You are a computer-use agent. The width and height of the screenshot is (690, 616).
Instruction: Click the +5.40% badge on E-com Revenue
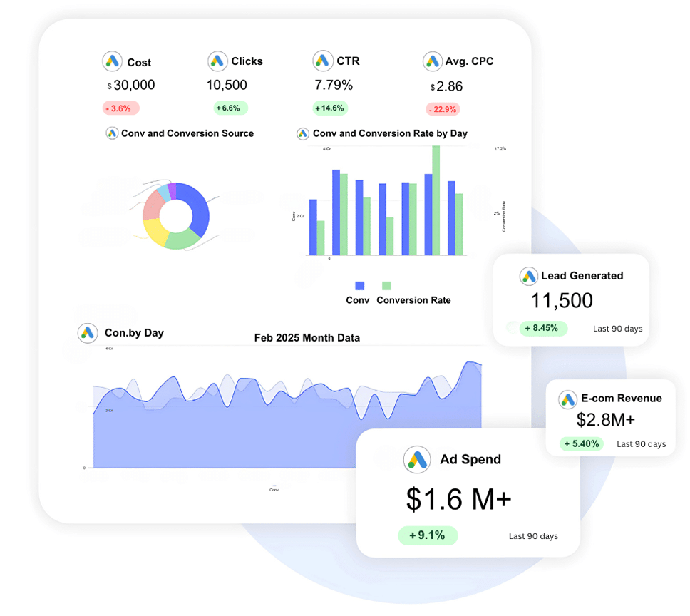pos(582,443)
